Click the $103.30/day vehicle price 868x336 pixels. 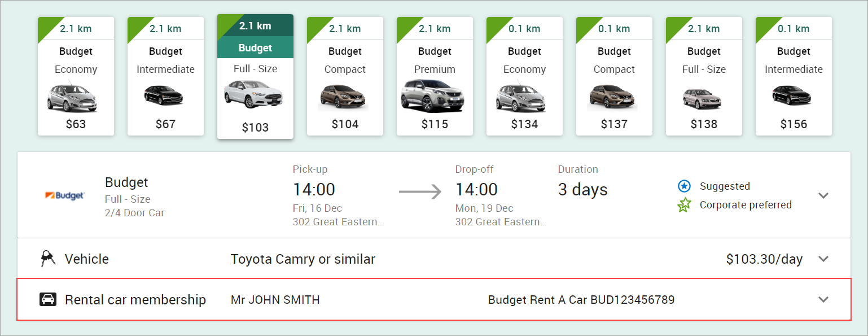[x=764, y=259]
